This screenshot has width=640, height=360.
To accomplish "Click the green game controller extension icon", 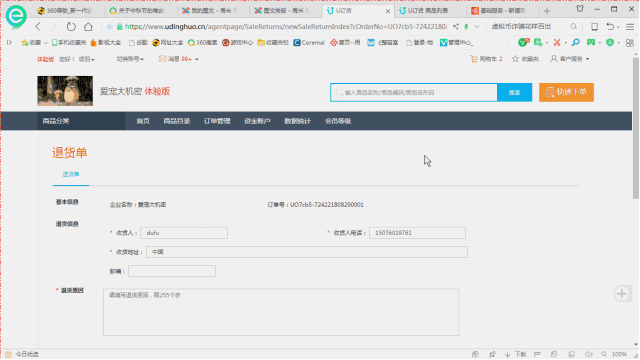I will click(591, 42).
